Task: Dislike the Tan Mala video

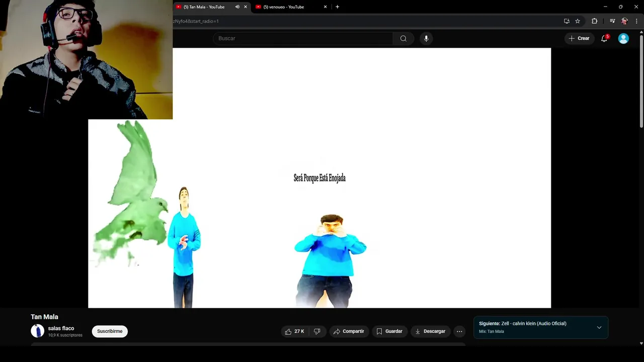Action: 317,331
